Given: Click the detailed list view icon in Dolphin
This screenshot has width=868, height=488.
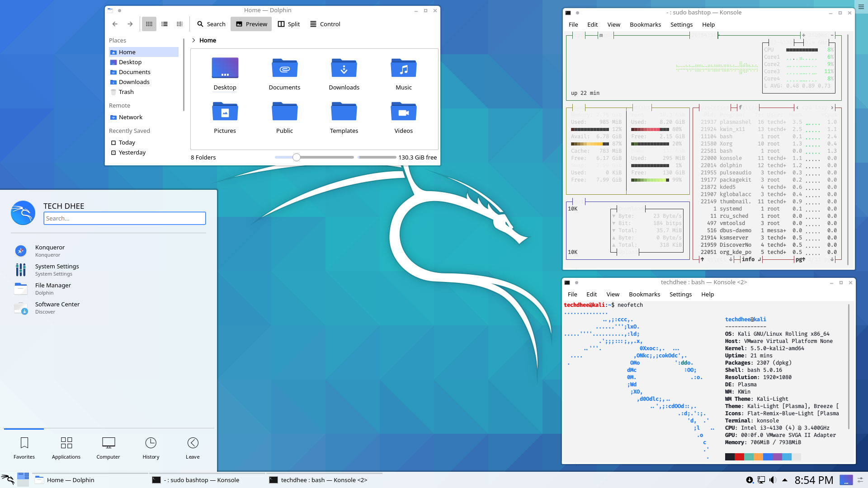Looking at the screenshot, I should (165, 24).
